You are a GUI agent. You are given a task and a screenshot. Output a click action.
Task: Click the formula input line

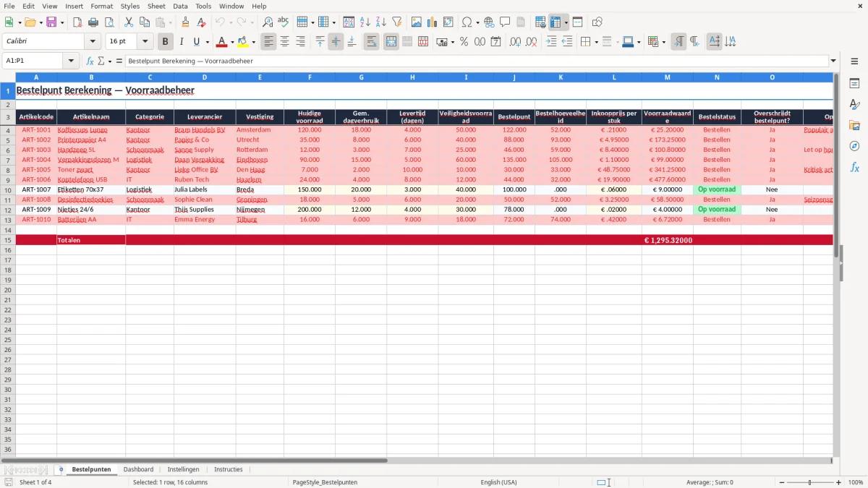477,61
